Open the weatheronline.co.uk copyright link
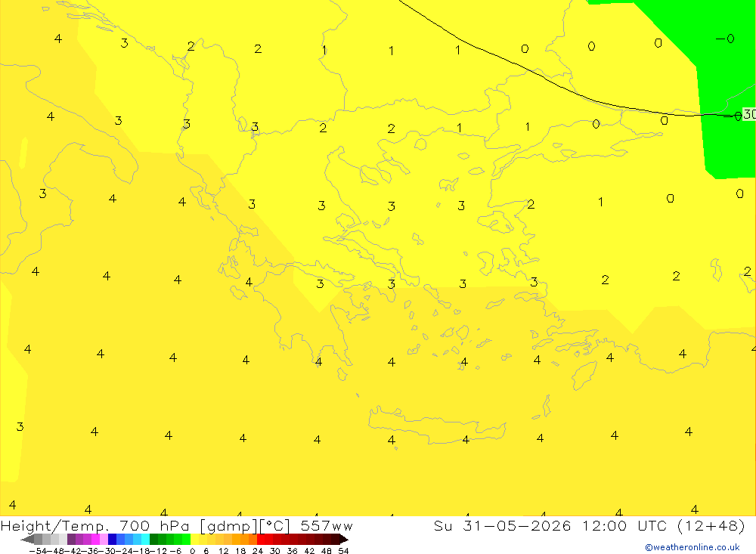Image resolution: width=756 pixels, height=554 pixels. pos(692,547)
